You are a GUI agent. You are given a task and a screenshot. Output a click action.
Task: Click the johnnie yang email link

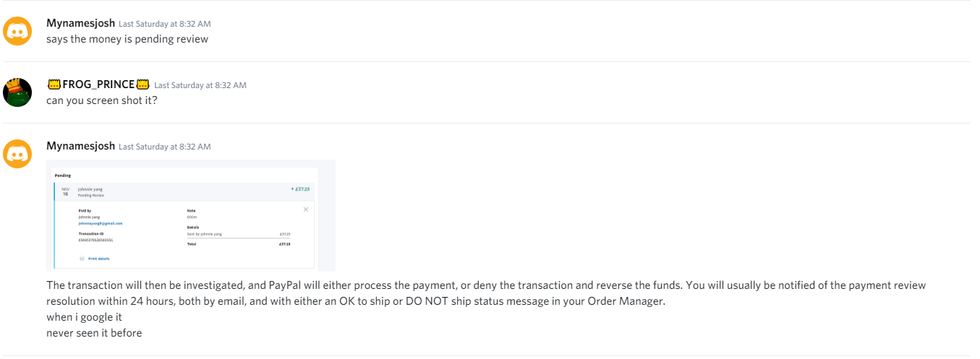tap(100, 223)
